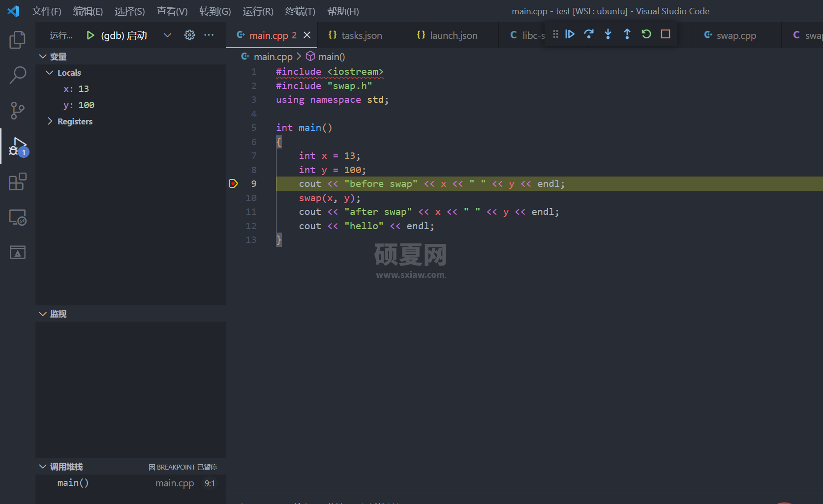Open the Run and Debug view
Screen dimensions: 823x504
18,147
